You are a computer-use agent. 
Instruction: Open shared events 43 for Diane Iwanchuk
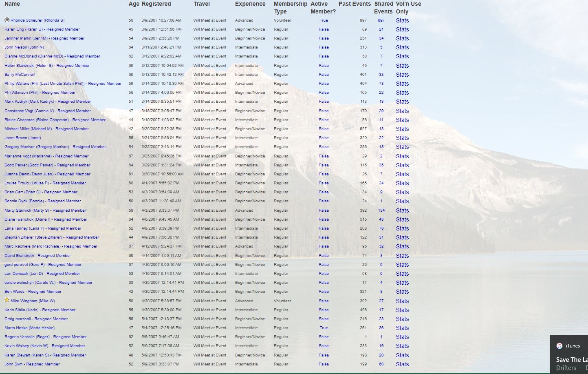381,219
